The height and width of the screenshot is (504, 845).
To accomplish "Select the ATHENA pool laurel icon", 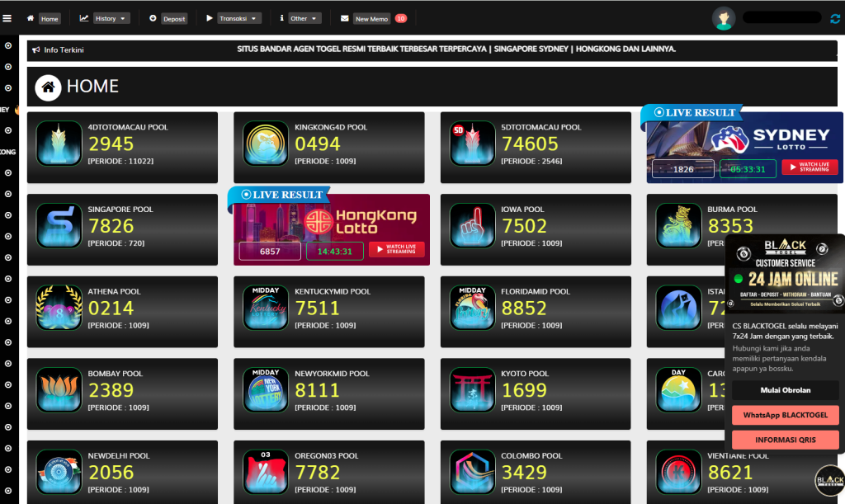I will (x=59, y=308).
